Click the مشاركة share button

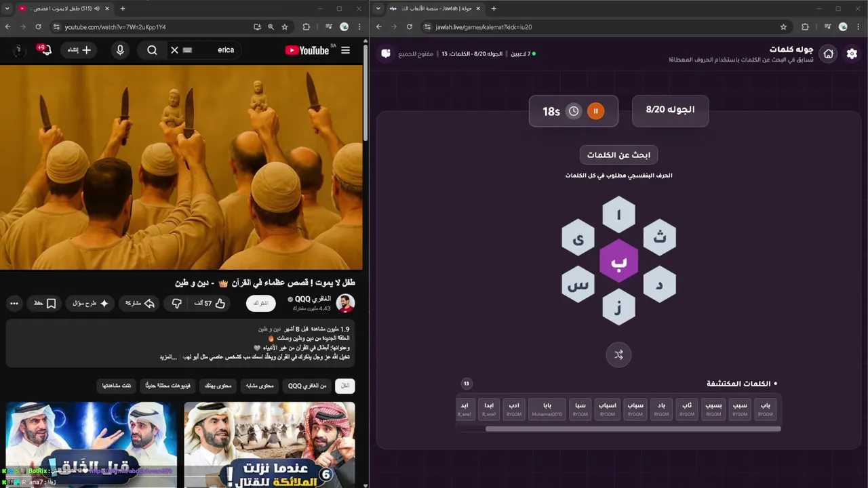[x=140, y=304]
